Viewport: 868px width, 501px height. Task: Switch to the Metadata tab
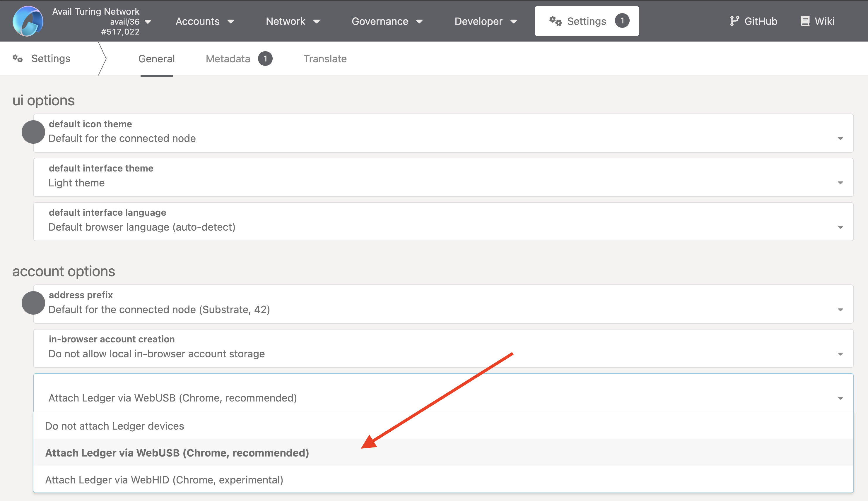pyautogui.click(x=228, y=59)
